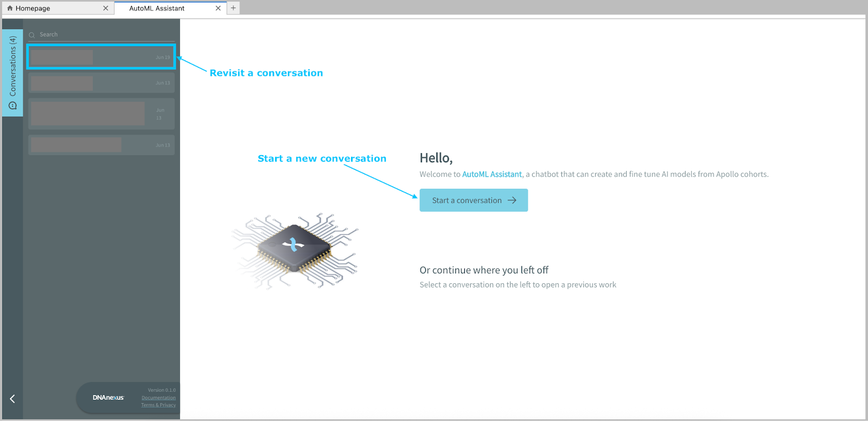Open the tall two-line Jun 13 conversation
Image resolution: width=868 pixels, height=421 pixels.
tap(101, 114)
